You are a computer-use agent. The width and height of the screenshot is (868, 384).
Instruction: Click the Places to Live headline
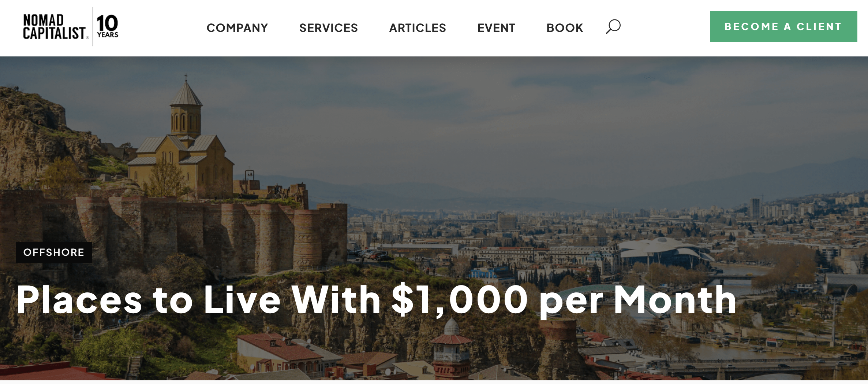[376, 300]
